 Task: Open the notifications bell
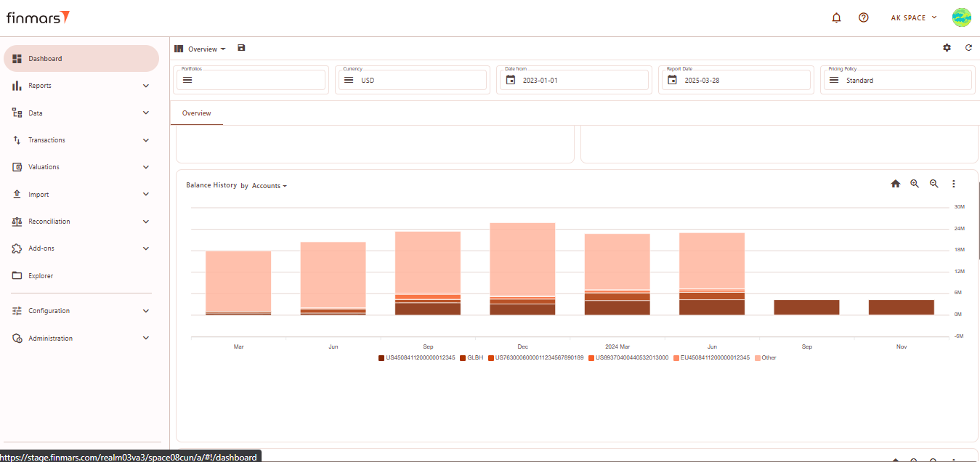836,17
